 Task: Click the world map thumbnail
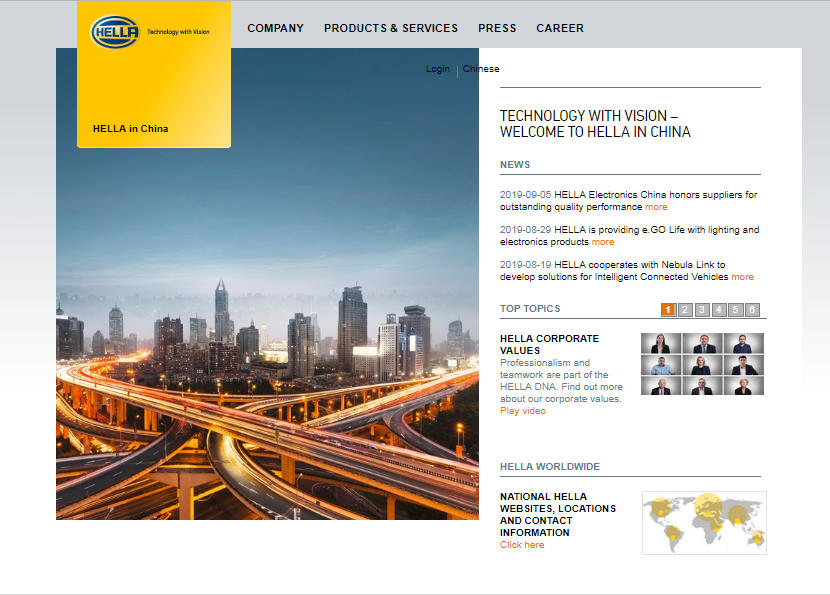click(x=704, y=522)
